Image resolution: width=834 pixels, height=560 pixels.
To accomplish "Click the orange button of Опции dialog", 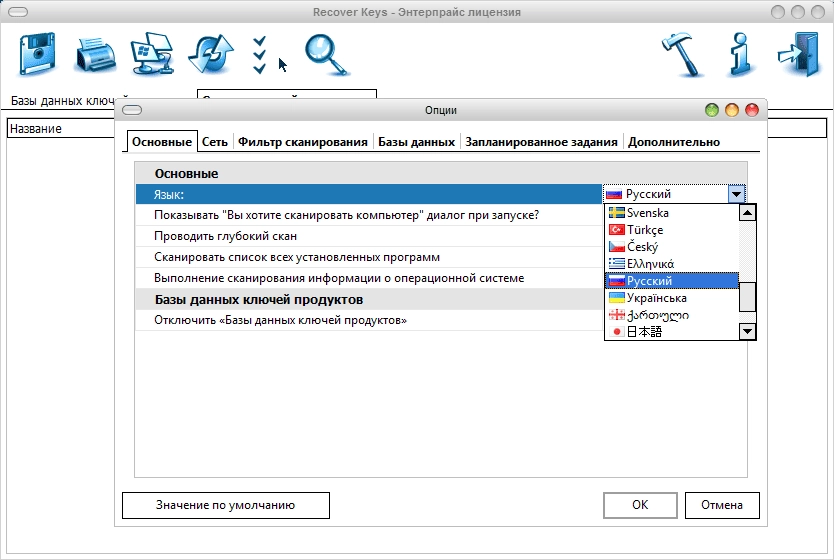I will [732, 110].
